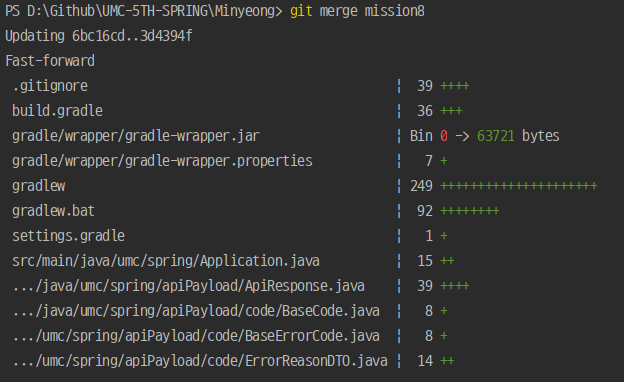Click the '92' change count for gradlew.bat
The width and height of the screenshot is (624, 382).
click(x=425, y=211)
